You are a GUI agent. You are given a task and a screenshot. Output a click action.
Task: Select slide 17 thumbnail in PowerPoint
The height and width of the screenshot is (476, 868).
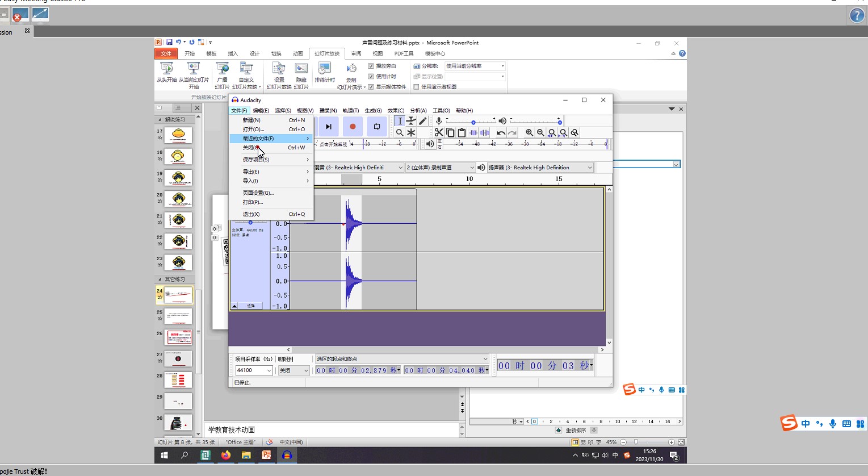[178, 135]
